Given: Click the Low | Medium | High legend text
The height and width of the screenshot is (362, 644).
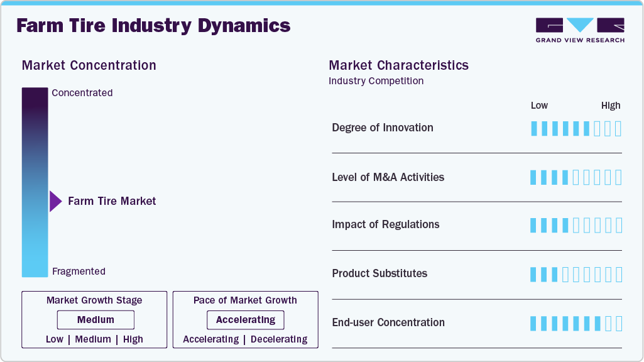Looking at the screenshot, I should pyautogui.click(x=94, y=339).
